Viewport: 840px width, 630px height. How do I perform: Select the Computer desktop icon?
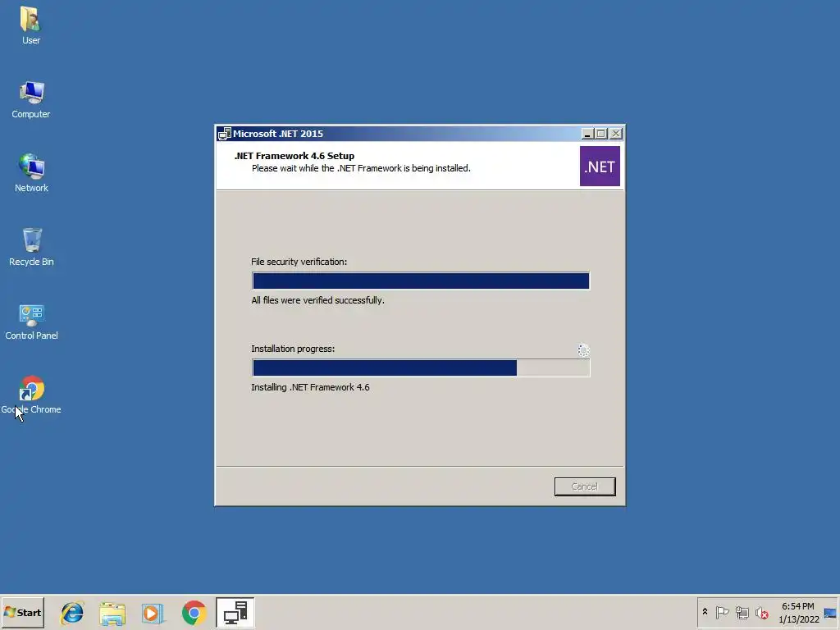point(30,99)
